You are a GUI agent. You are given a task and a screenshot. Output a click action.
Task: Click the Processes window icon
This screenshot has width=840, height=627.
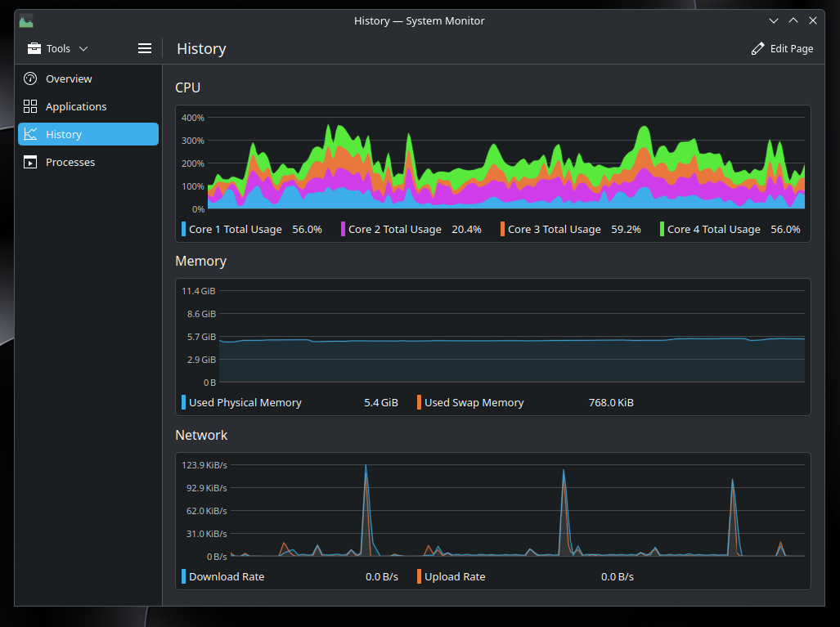(x=30, y=162)
